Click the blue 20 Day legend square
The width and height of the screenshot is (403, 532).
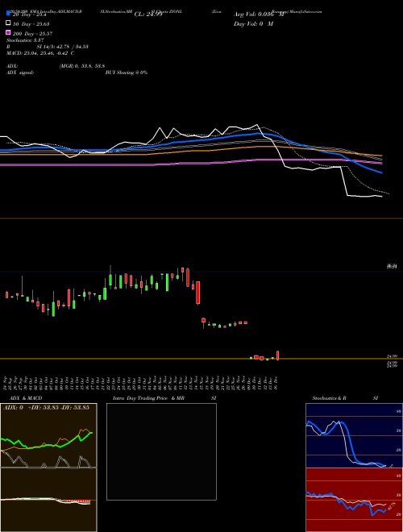click(8, 13)
